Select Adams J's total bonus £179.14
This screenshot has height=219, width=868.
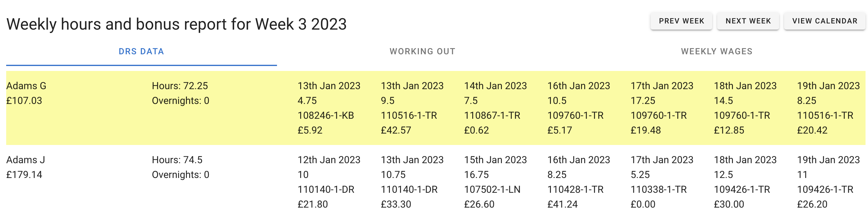coord(24,175)
